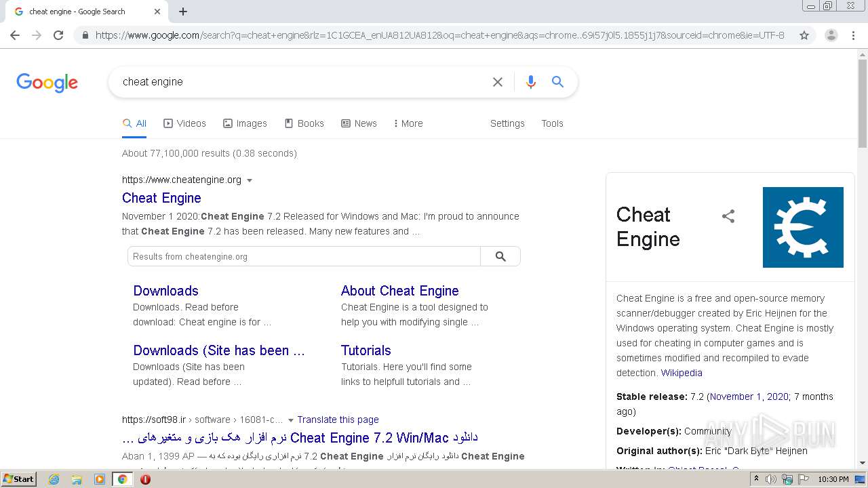This screenshot has width=868, height=488.
Task: Open search Settings
Action: (x=507, y=123)
